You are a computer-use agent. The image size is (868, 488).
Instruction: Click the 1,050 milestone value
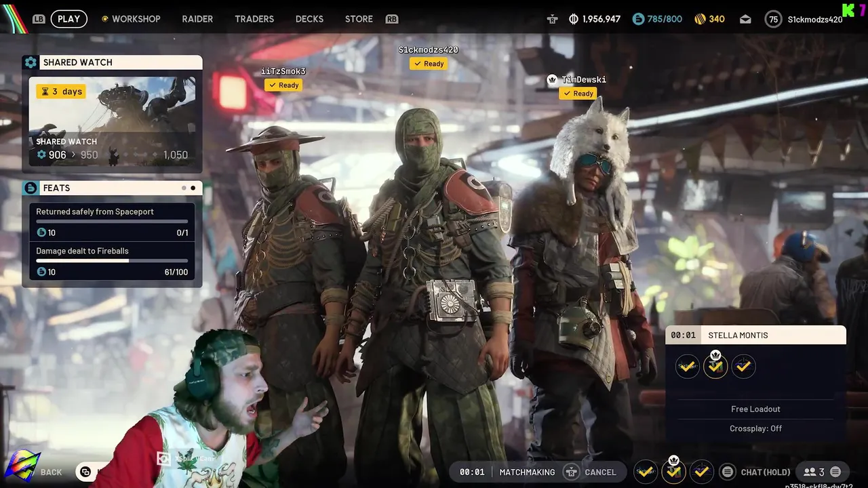175,155
